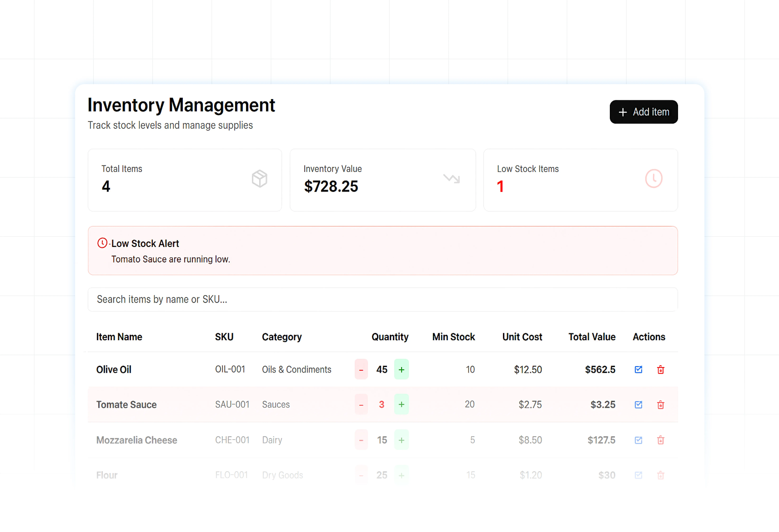Screen dimensions: 779x532
Task: Increase Tomate Sauce quantity
Action: pos(401,405)
